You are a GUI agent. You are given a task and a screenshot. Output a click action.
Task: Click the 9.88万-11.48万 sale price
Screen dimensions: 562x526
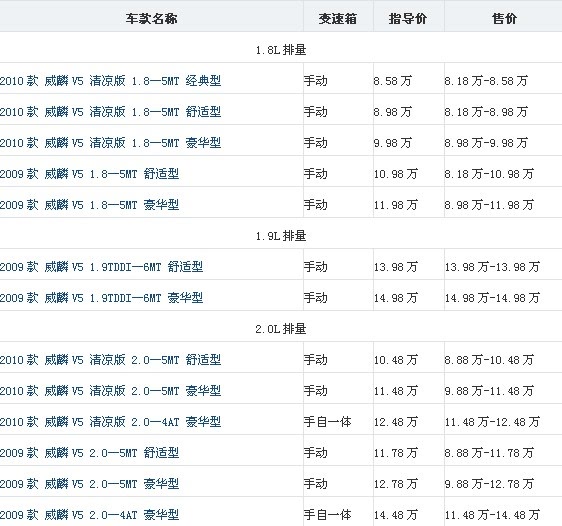tap(489, 391)
